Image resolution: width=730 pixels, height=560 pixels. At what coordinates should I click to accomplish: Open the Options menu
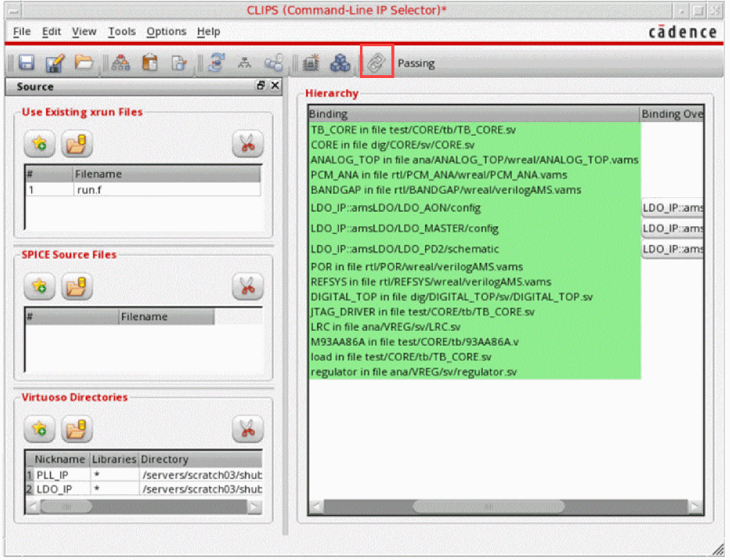(166, 32)
